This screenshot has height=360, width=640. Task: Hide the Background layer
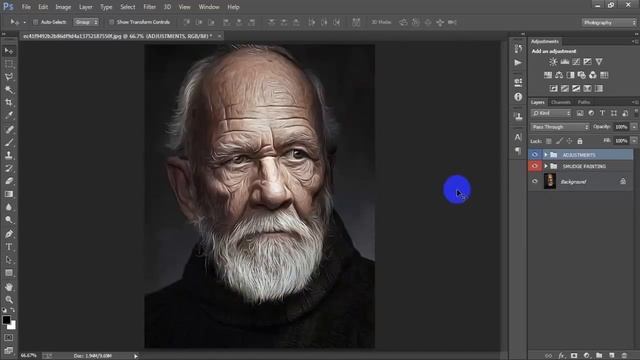[x=535, y=181]
